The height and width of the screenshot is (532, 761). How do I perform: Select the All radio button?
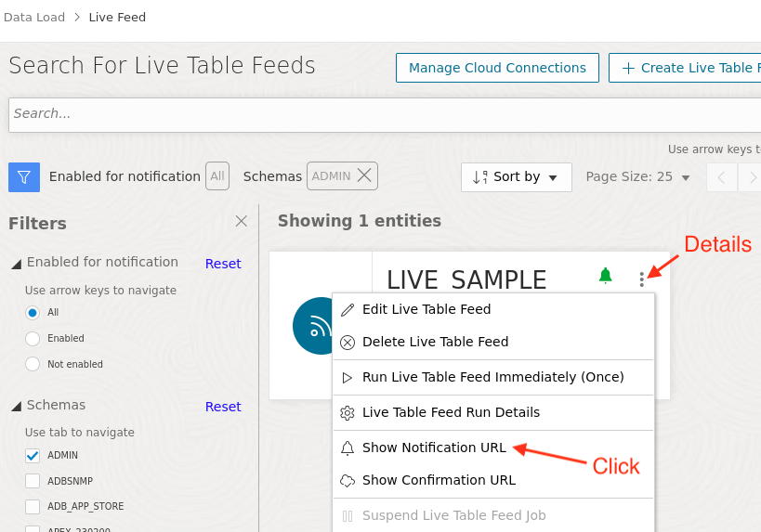33,313
